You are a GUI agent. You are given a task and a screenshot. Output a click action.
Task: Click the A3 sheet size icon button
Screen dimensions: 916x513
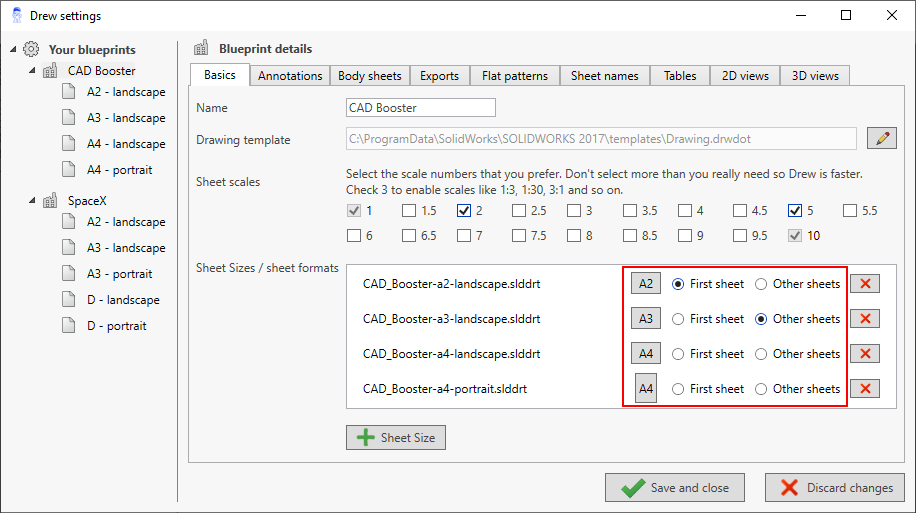(646, 319)
